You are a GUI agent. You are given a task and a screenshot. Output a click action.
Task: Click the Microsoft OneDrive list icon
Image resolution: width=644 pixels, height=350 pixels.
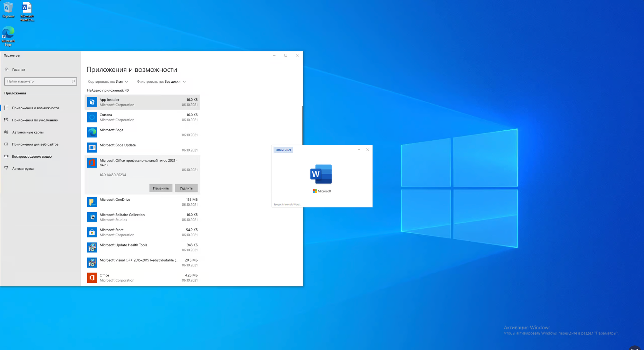pyautogui.click(x=92, y=202)
